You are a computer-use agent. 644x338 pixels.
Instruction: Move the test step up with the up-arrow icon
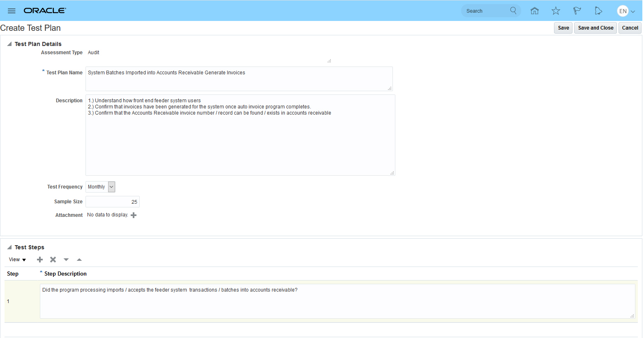(x=79, y=259)
